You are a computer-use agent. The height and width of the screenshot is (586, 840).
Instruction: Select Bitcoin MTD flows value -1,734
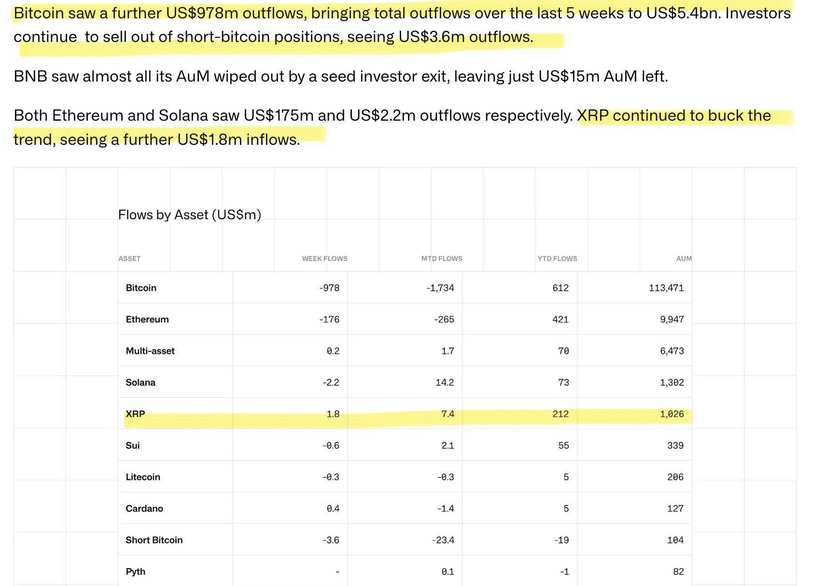(x=440, y=288)
